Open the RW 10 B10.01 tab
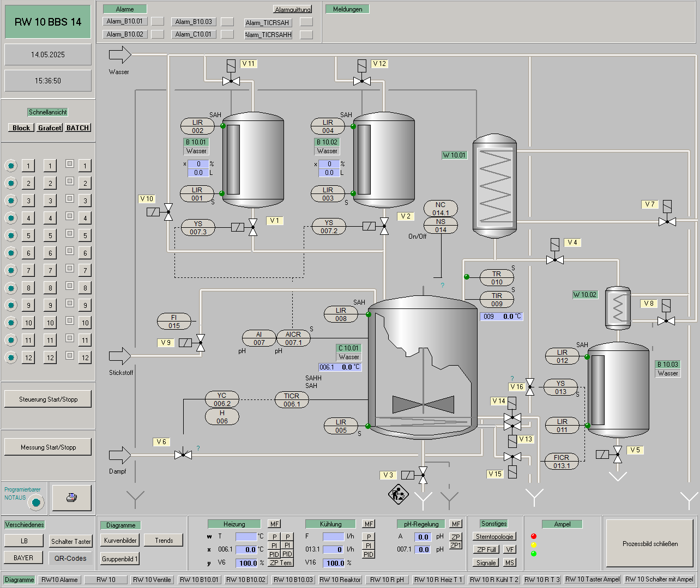 click(199, 580)
